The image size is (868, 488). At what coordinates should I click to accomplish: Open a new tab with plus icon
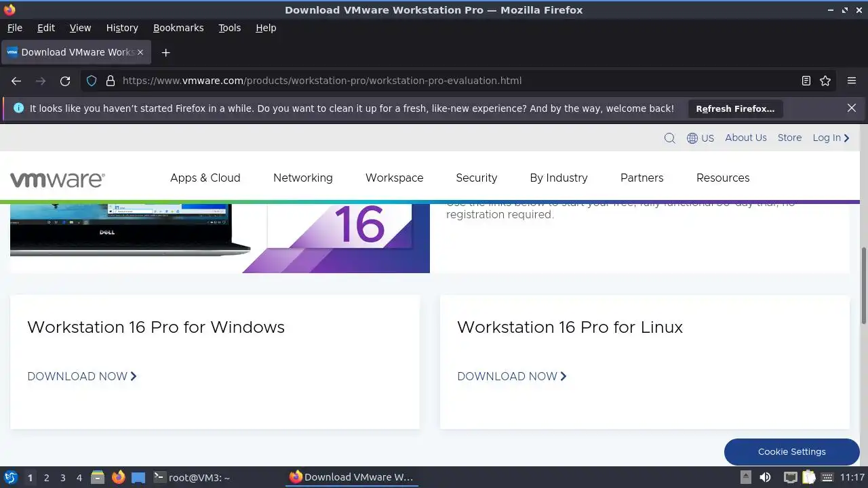pos(165,52)
